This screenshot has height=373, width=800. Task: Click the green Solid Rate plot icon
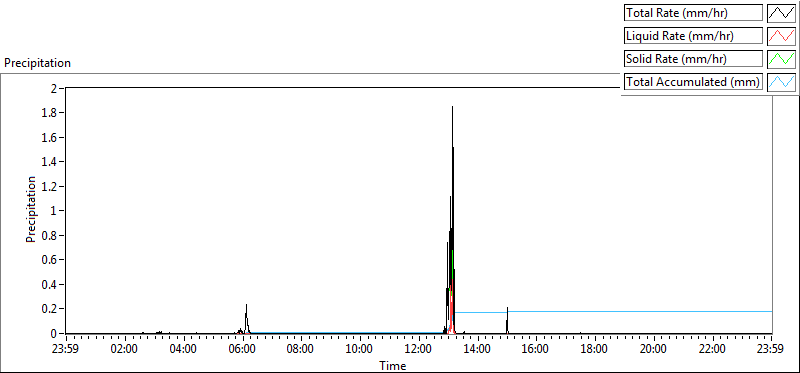782,59
